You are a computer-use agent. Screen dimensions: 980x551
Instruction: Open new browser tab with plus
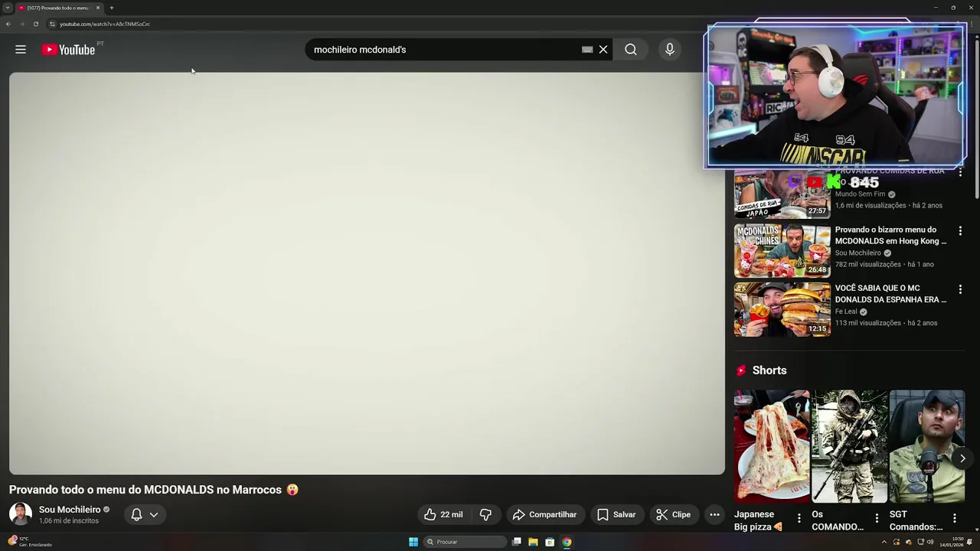coord(112,8)
